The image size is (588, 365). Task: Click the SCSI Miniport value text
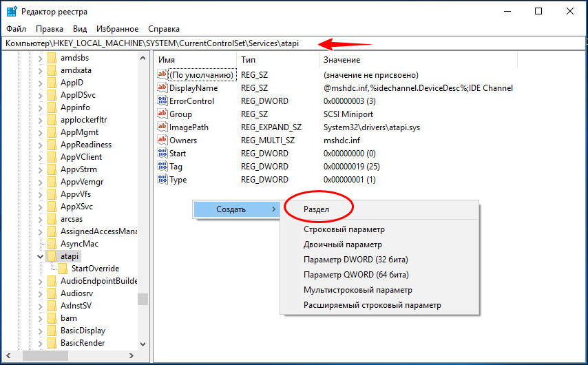[x=348, y=114]
